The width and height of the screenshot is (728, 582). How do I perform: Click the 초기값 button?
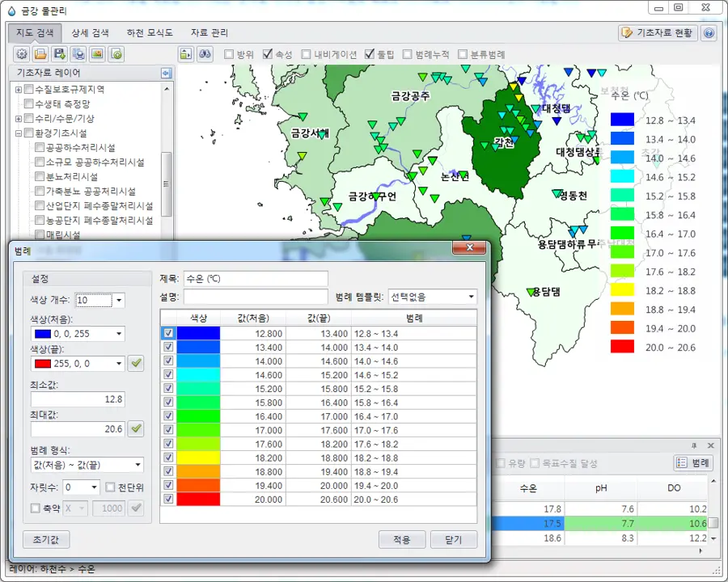pos(46,540)
